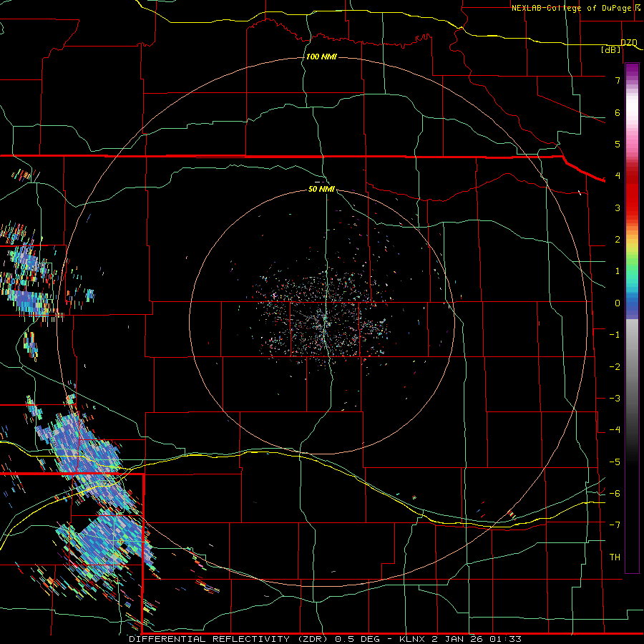The image size is (644, 644).
Task: Click the 7 value on the dB scale
Action: pyautogui.click(x=618, y=80)
